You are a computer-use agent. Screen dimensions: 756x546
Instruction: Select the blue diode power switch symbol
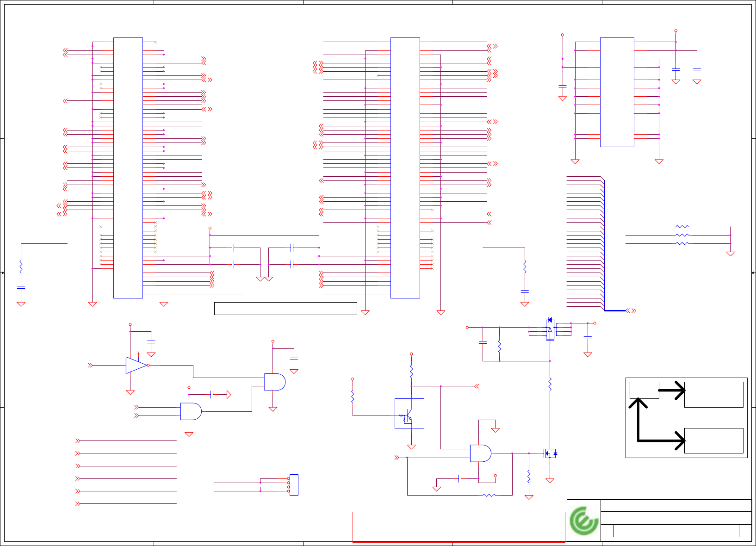[x=550, y=329]
